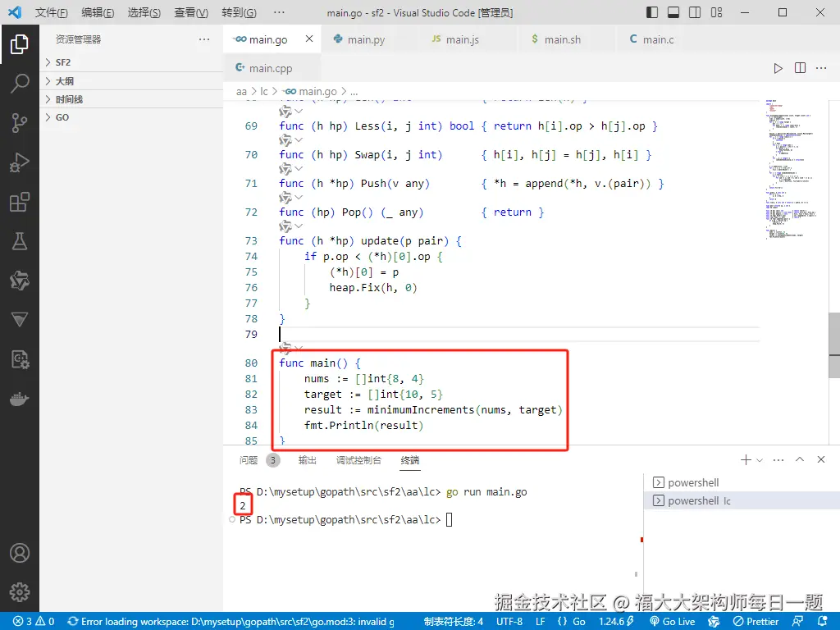Image resolution: width=840 pixels, height=630 pixels.
Task: Open the 调试控制台 debug console tab
Action: [358, 460]
